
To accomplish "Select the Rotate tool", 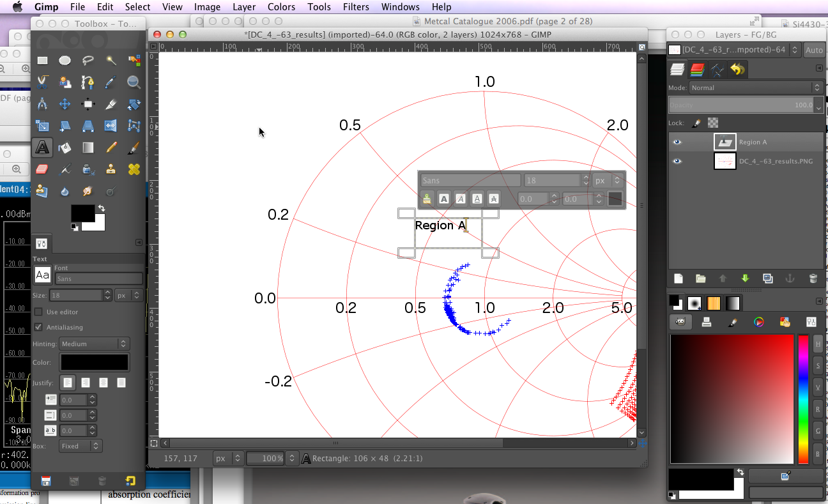I will point(134,104).
